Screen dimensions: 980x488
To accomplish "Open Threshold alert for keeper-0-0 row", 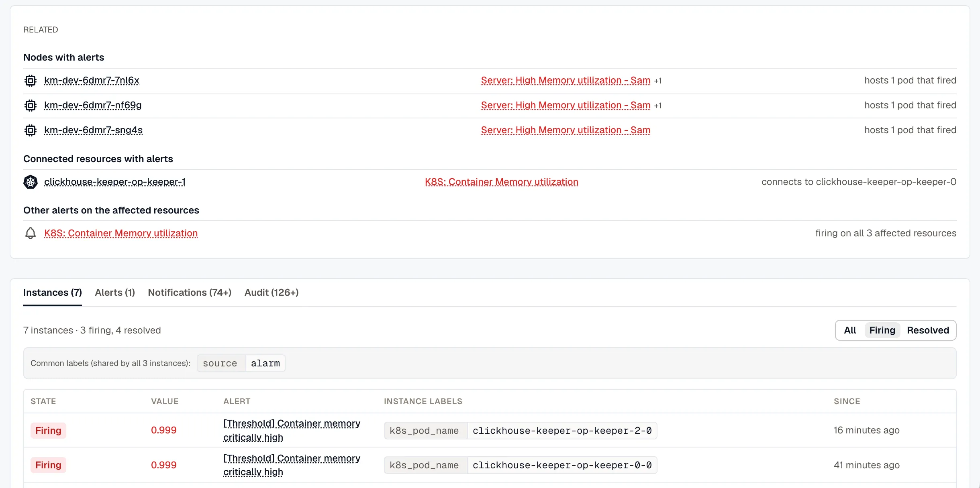I will click(x=292, y=465).
